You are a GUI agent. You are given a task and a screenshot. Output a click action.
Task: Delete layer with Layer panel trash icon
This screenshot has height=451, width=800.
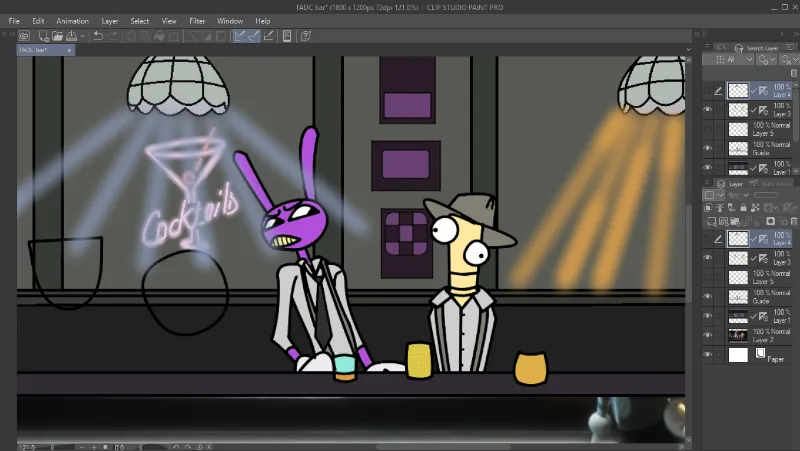coord(794,221)
